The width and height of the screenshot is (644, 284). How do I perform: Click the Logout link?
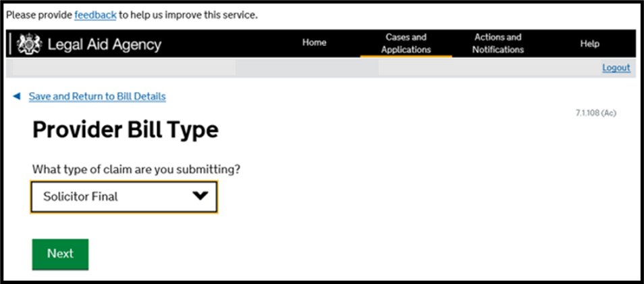[x=616, y=68]
